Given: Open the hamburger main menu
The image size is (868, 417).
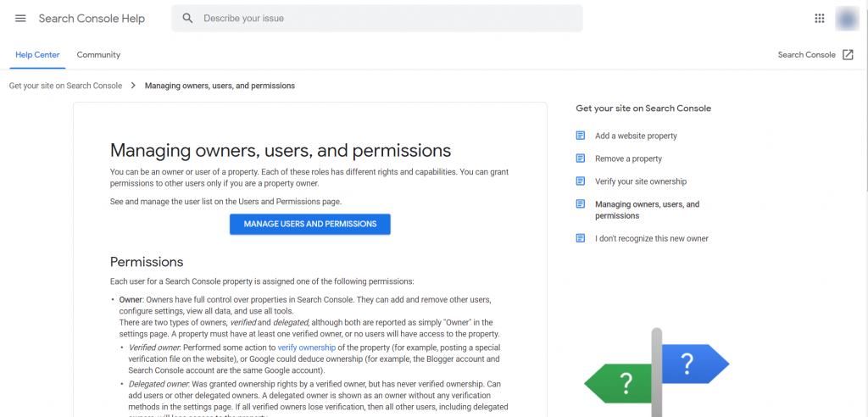Looking at the screenshot, I should (x=20, y=19).
